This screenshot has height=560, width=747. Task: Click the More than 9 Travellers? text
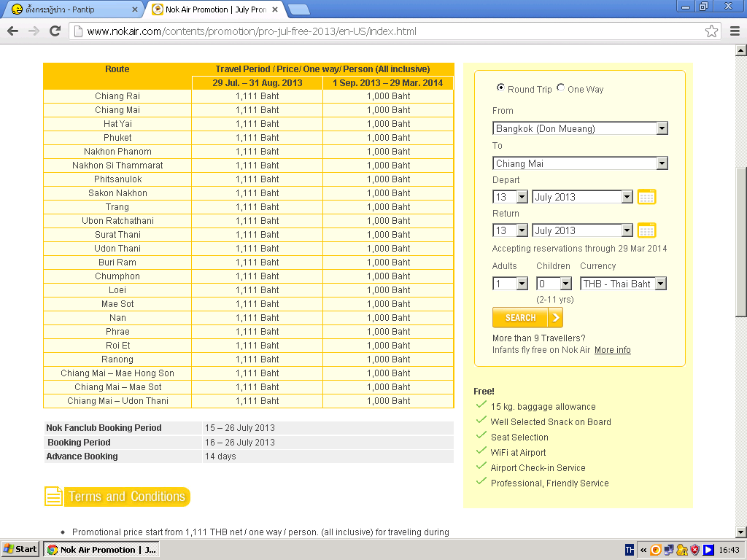tap(539, 338)
